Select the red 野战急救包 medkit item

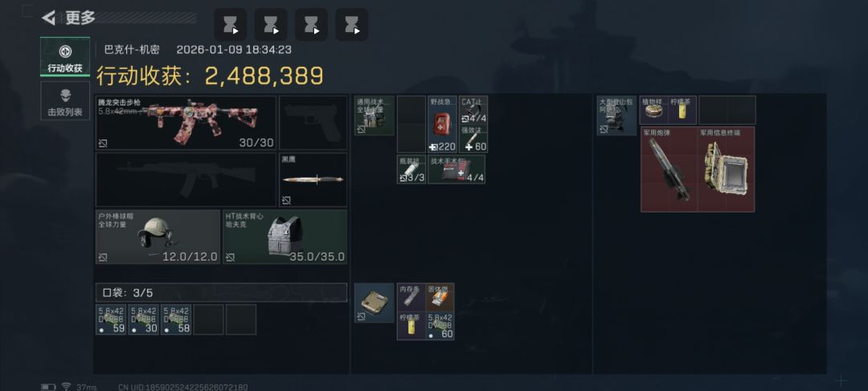(442, 125)
